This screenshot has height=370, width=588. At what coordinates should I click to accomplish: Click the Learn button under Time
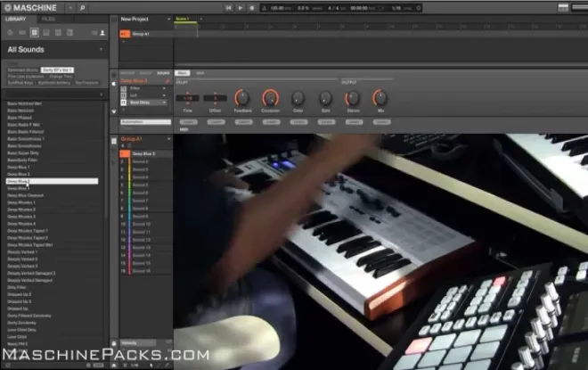coord(188,122)
